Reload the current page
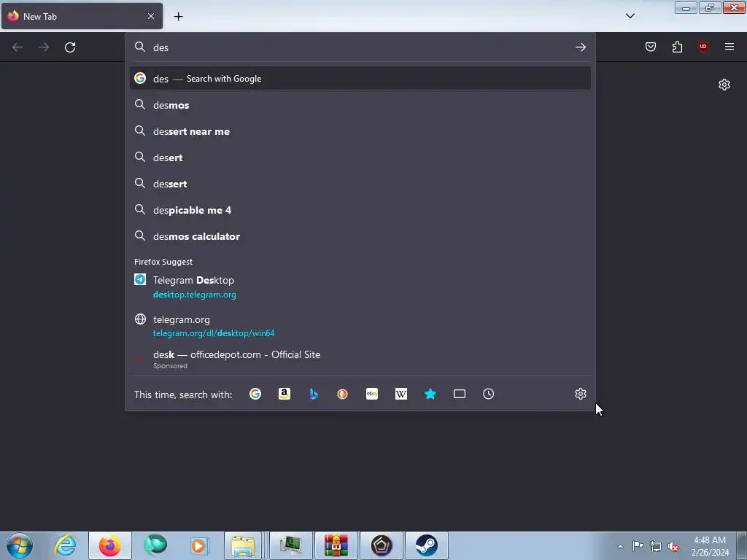Screen dimensions: 747x560 (x=70, y=47)
